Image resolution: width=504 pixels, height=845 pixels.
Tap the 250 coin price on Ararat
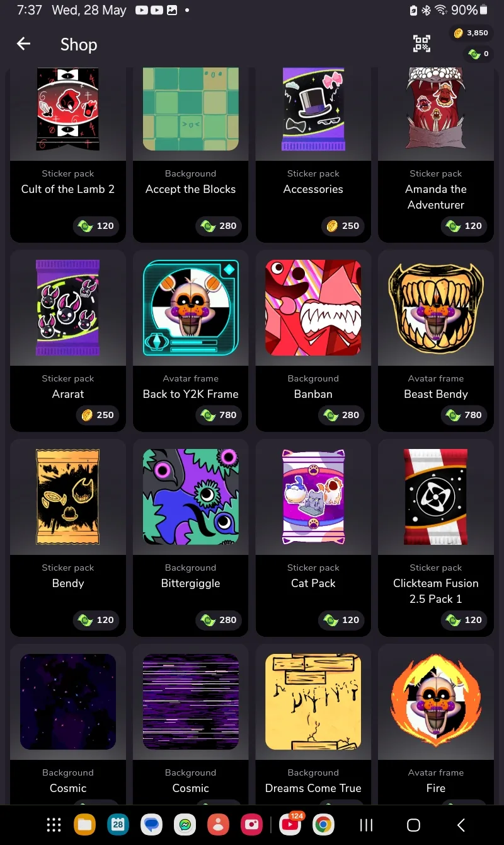click(x=97, y=415)
